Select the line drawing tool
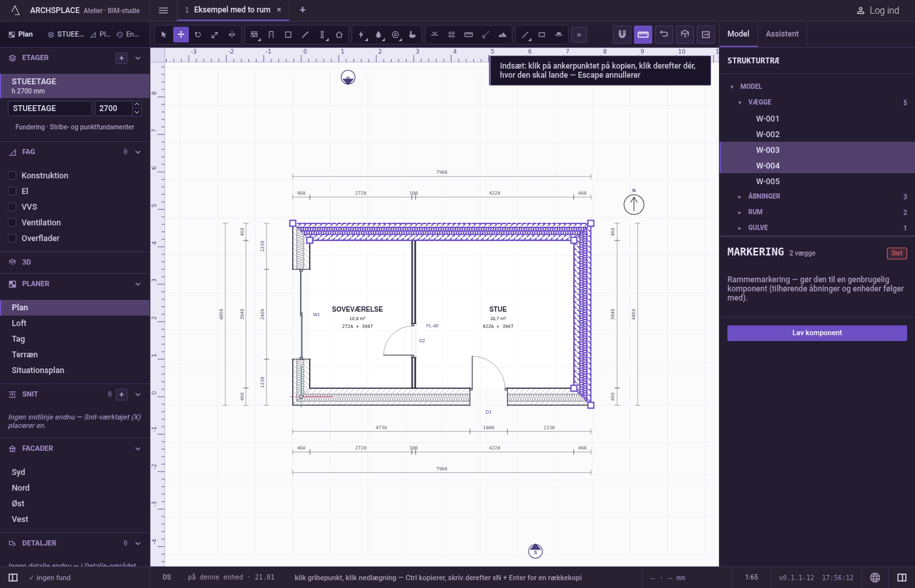The image size is (915, 588). tap(525, 35)
